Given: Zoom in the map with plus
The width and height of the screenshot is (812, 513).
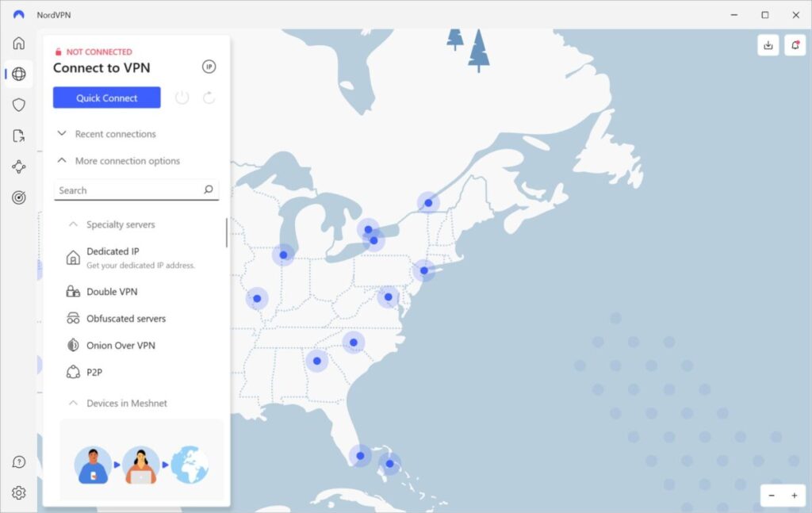Looking at the screenshot, I should pyautogui.click(x=795, y=496).
